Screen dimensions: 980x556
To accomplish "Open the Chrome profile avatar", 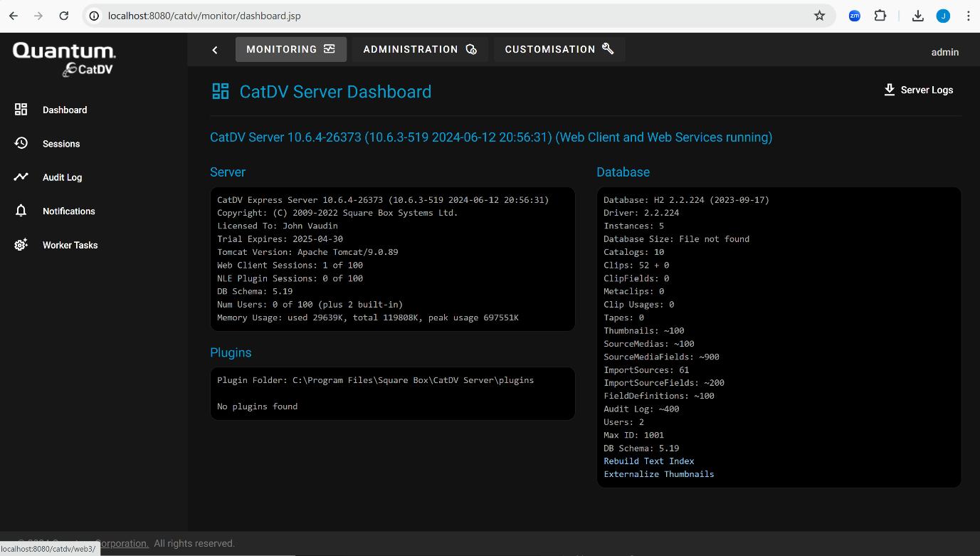I will tap(943, 16).
